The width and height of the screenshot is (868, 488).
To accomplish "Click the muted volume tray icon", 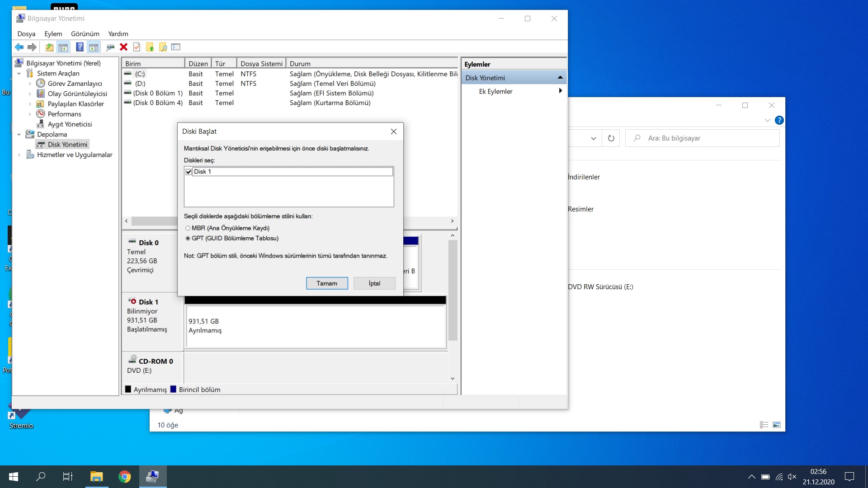I will pos(792,477).
